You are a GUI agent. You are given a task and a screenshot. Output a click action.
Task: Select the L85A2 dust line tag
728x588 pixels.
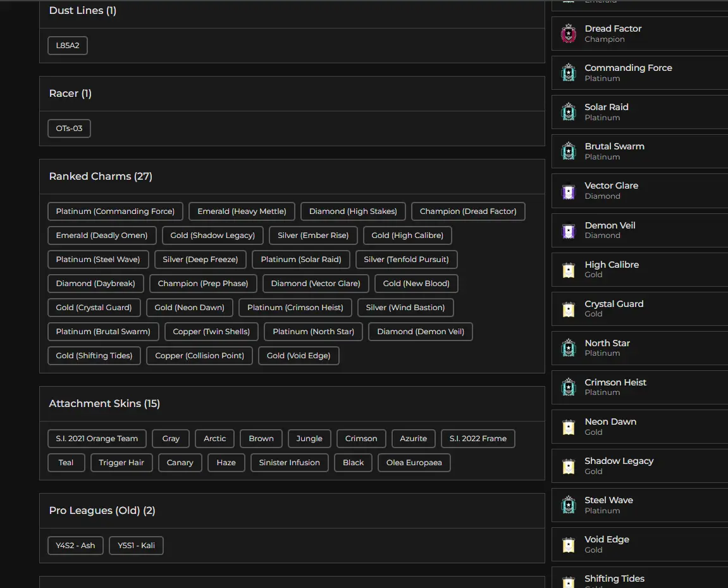point(68,46)
